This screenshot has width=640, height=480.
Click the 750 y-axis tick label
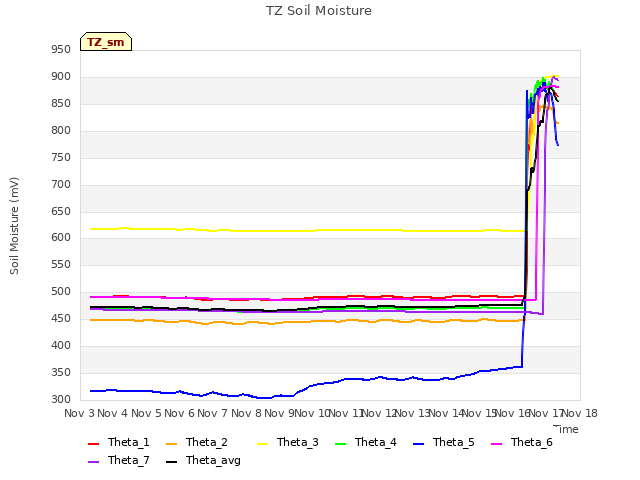click(x=61, y=158)
